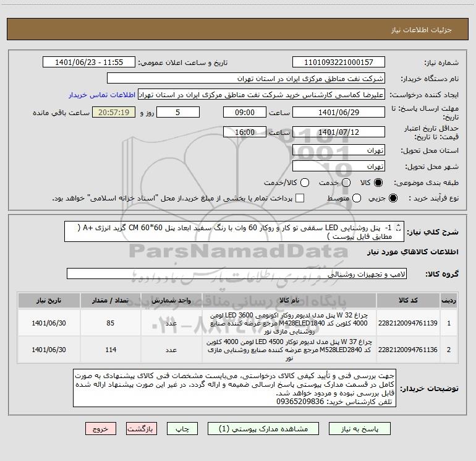Select the 'جزیی' purchase type radio

pos(393,198)
